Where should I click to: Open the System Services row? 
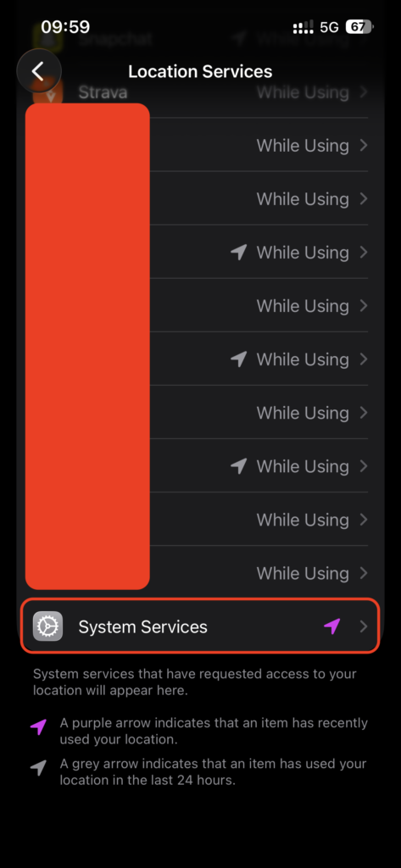coord(200,626)
